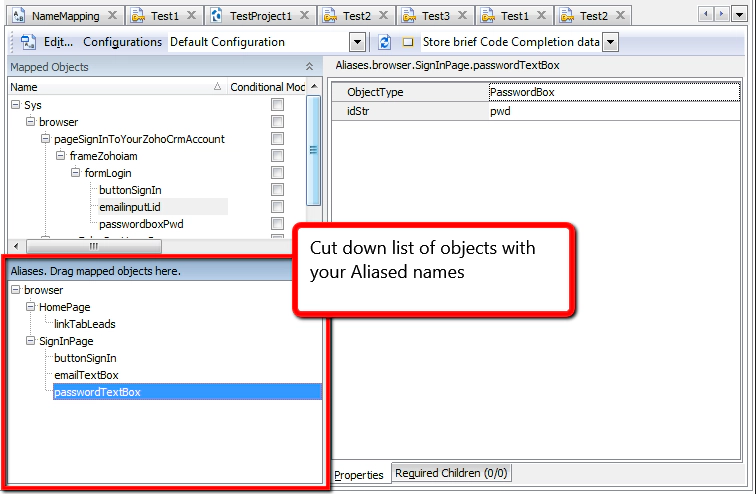The height and width of the screenshot is (494, 756).
Task: Toggle checkbox for passwordboxPwd
Action: (277, 224)
